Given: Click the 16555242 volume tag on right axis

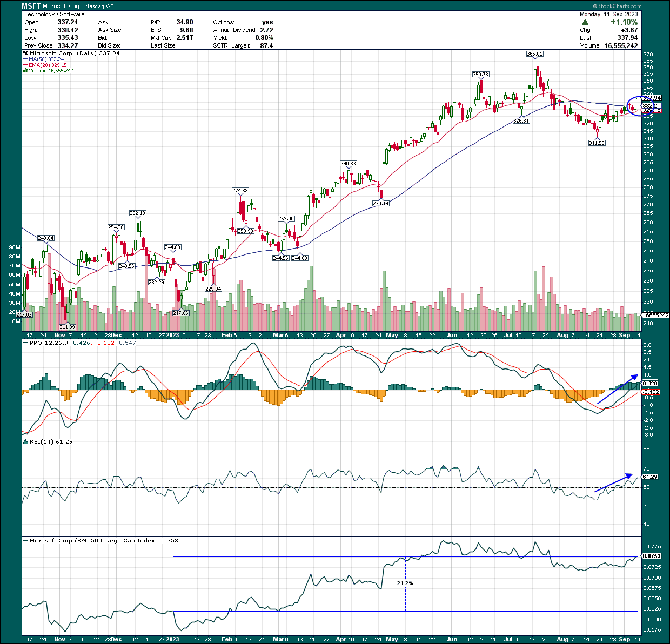Looking at the screenshot, I should click(x=655, y=315).
